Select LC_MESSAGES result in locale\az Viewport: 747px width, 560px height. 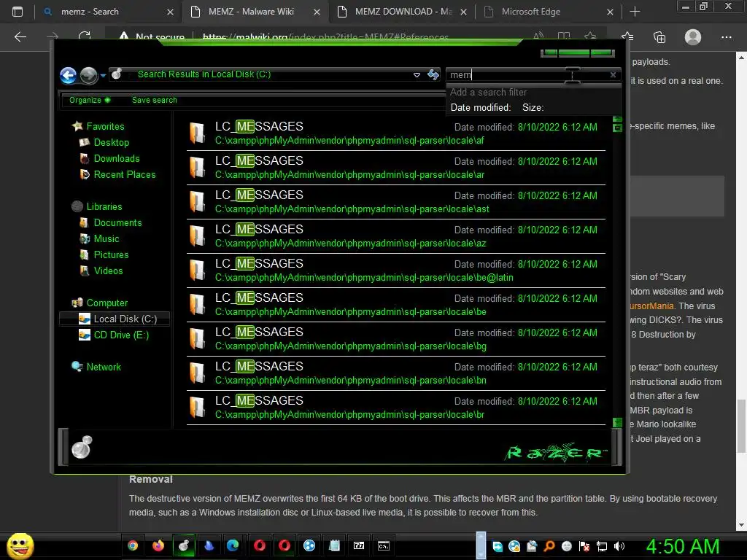click(x=396, y=236)
